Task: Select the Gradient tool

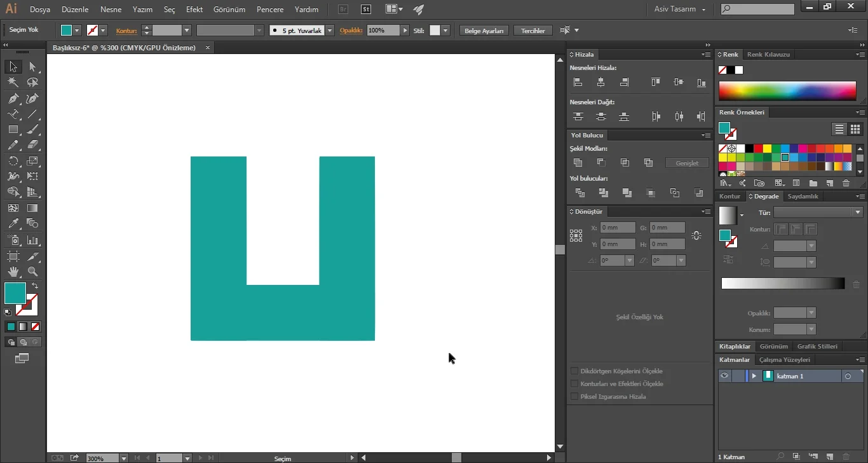Action: click(32, 208)
